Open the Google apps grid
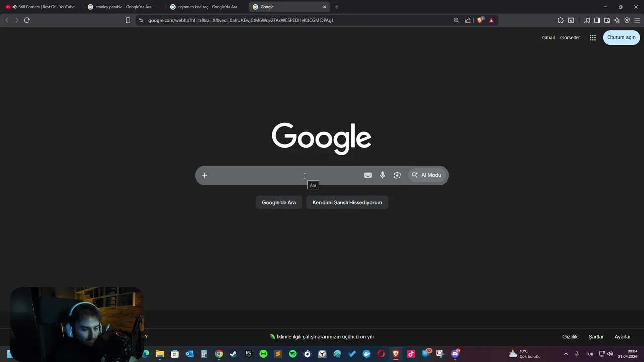Viewport: 644px width, 362px height. click(x=593, y=38)
